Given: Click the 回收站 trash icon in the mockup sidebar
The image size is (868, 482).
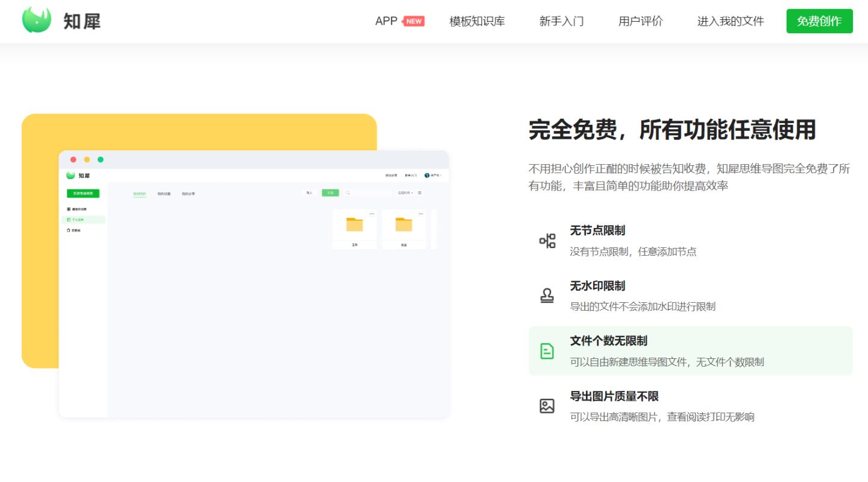Looking at the screenshot, I should [68, 229].
